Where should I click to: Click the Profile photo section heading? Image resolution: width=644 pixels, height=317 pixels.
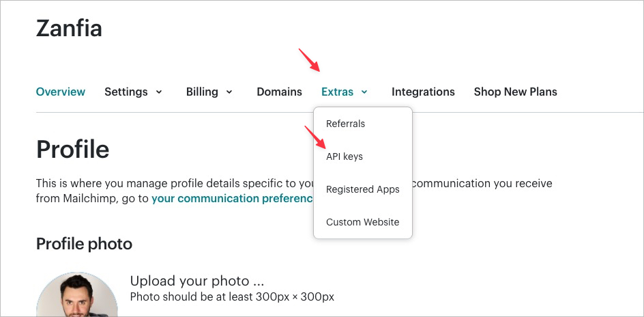click(84, 244)
